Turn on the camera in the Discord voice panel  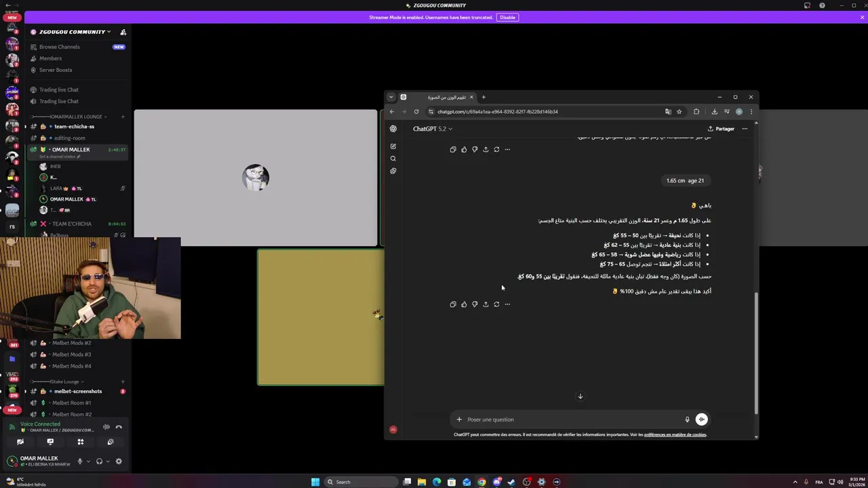[20, 442]
